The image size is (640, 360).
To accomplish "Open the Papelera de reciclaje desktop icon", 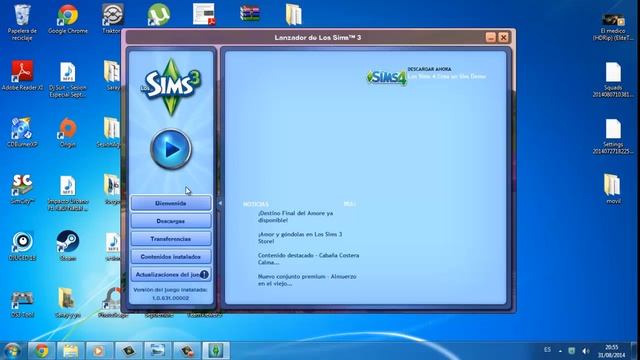I will pyautogui.click(x=22, y=22).
